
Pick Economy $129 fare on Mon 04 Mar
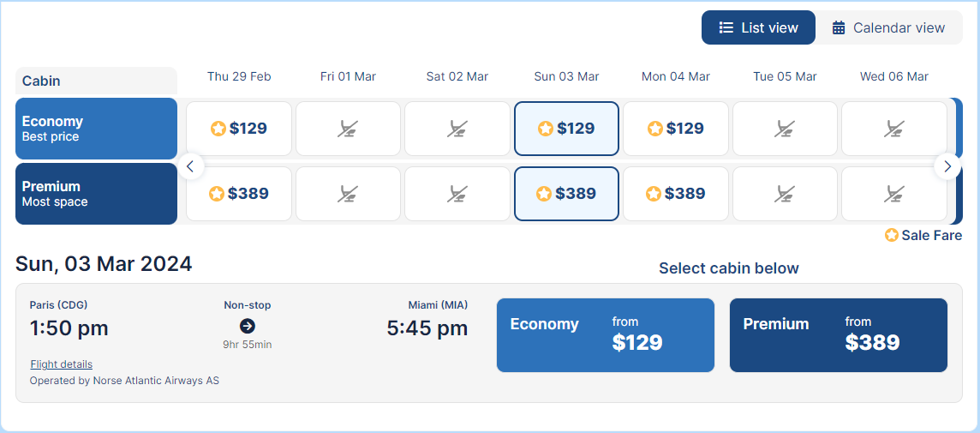point(675,129)
